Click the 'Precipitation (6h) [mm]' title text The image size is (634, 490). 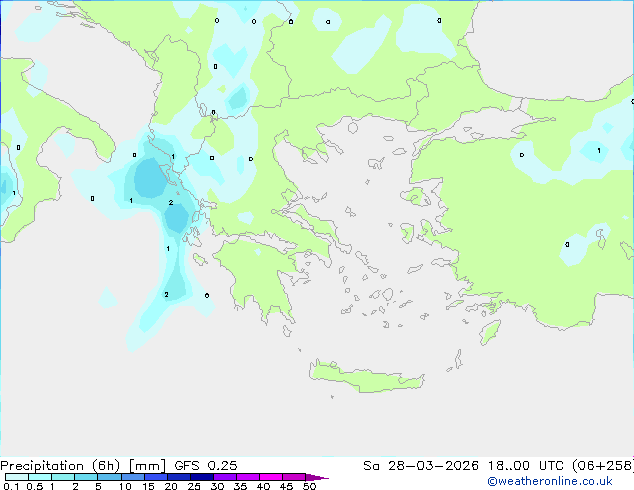(x=83, y=465)
